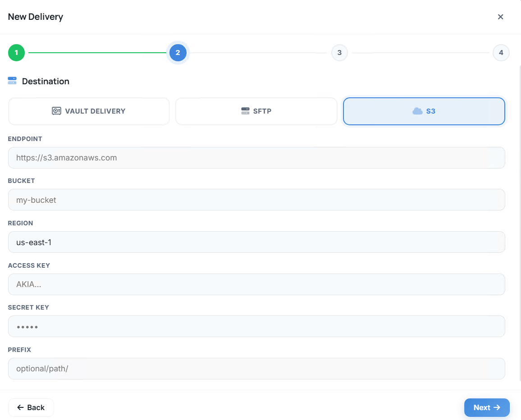Click the SECRET KEY label
521x420 pixels.
click(x=28, y=307)
